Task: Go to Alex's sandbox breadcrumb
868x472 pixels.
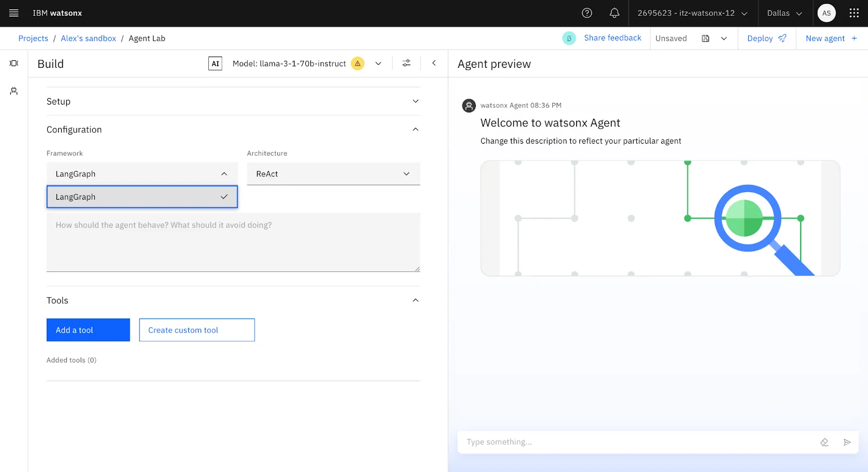Action: [88, 39]
